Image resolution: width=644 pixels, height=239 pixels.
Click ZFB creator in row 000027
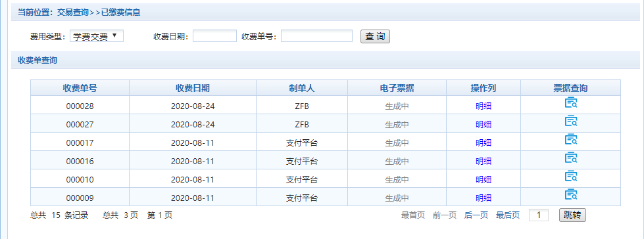pos(302,125)
